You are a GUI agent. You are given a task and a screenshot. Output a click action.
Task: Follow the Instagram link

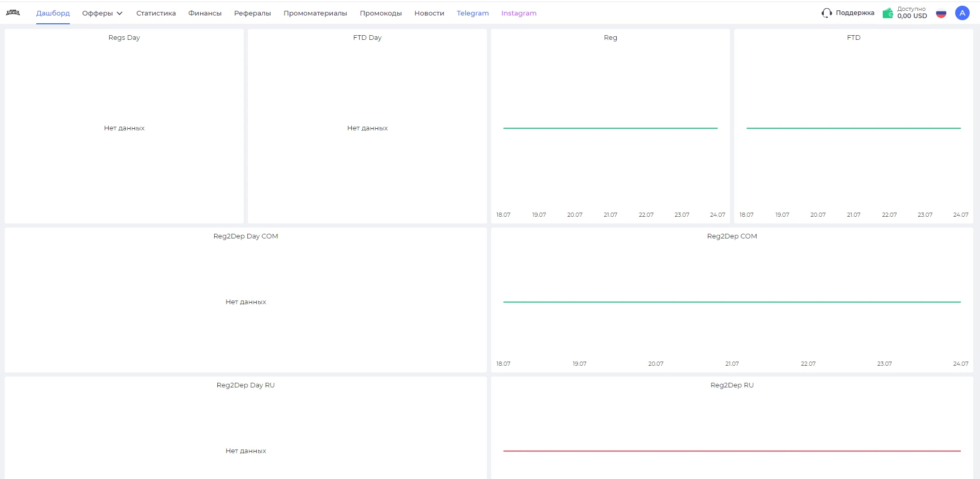[x=519, y=13]
